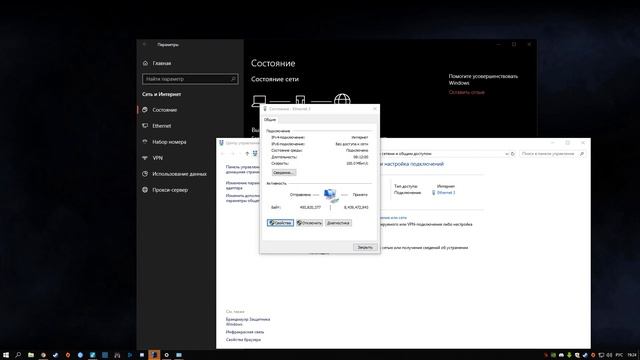
Task: Click the game controller tray icon
Action: tap(561, 355)
